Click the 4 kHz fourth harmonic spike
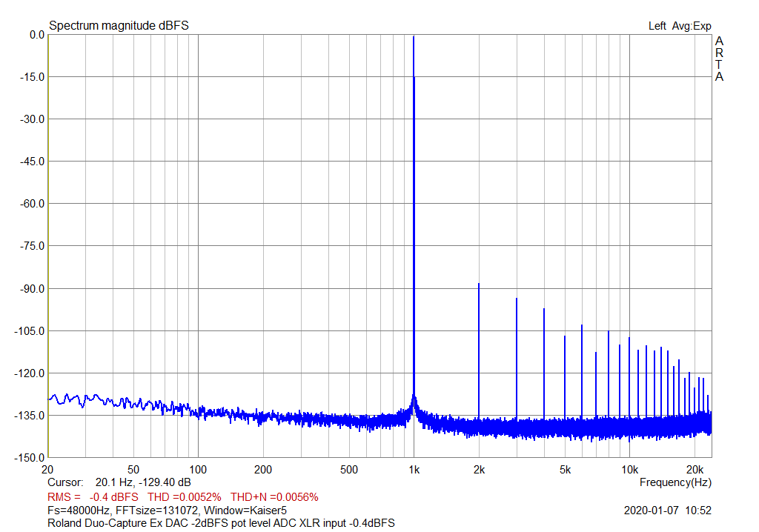The width and height of the screenshot is (759, 532). tap(544, 364)
